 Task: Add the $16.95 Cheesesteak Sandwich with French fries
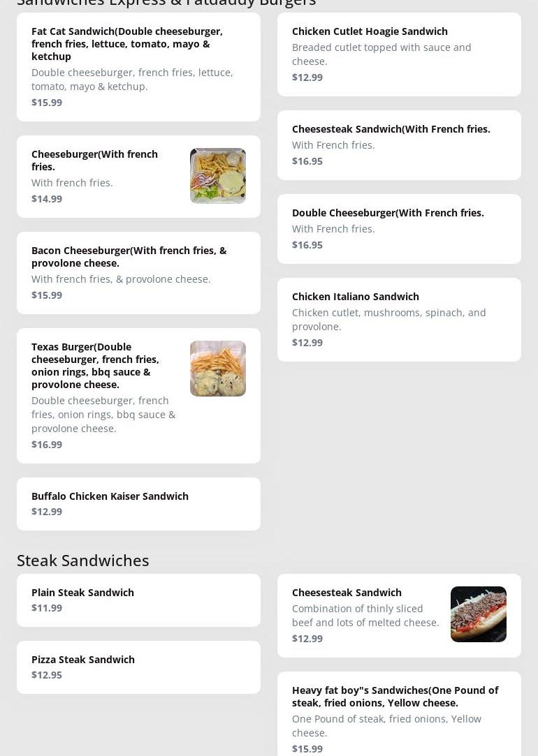399,145
